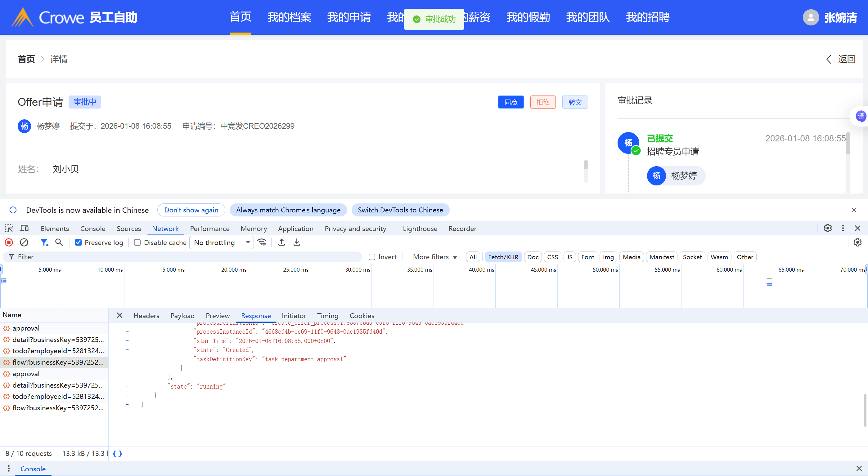Screen dimensions: 868x476
Task: Switch to the Payload tab
Action: [x=182, y=315]
